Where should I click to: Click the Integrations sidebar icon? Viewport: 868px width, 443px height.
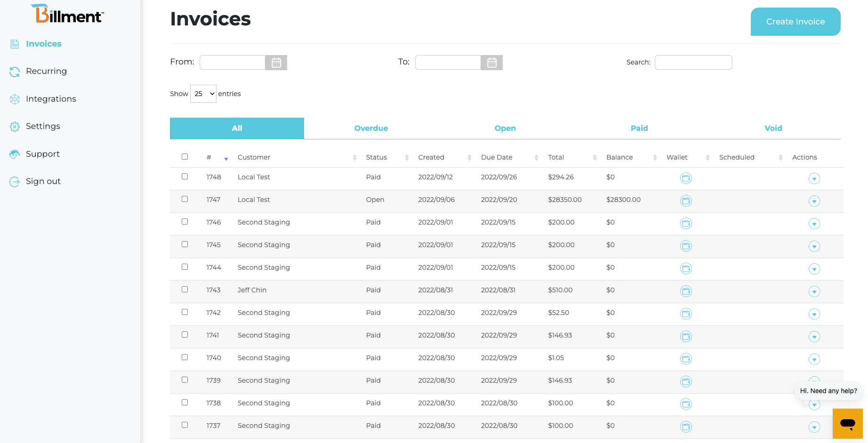pyautogui.click(x=15, y=99)
